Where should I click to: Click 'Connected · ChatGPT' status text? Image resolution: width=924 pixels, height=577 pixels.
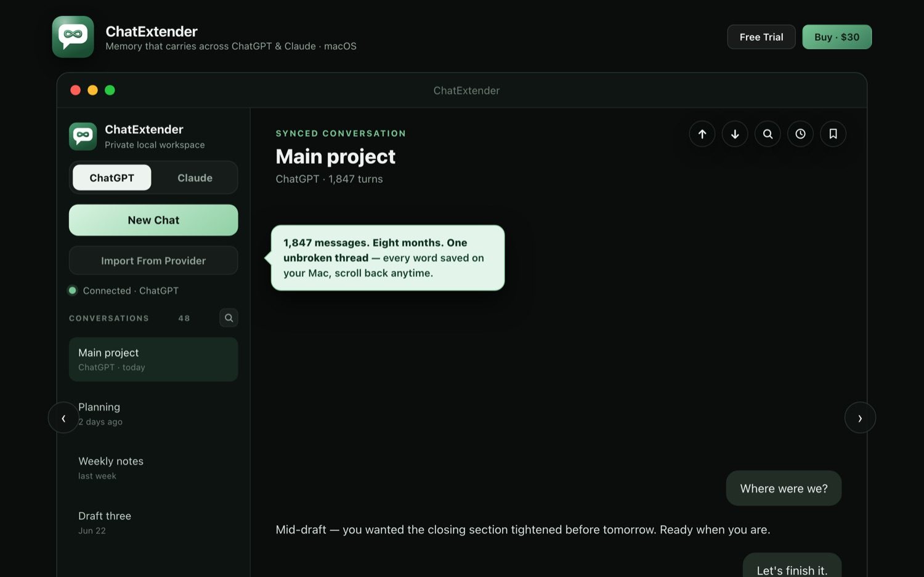[131, 291]
